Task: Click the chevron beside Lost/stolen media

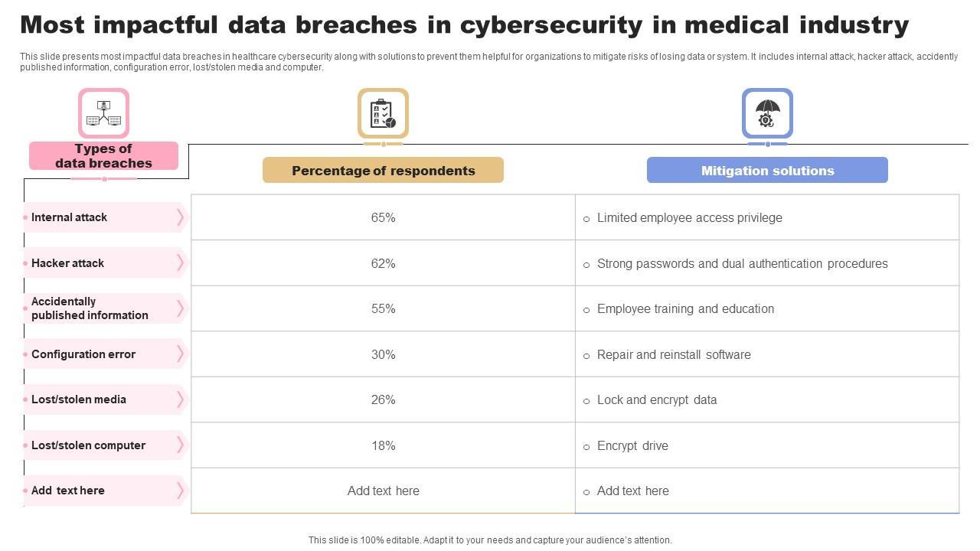Action: [x=181, y=399]
